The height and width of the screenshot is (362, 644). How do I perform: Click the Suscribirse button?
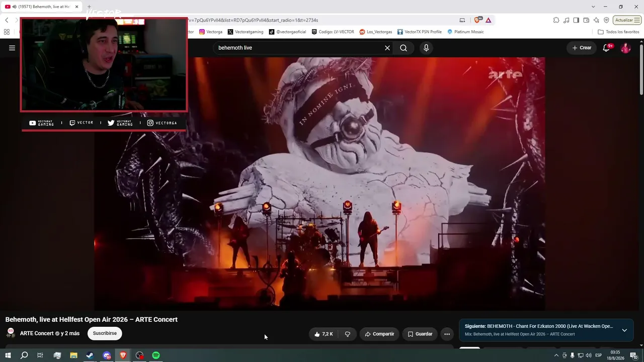[105, 333]
